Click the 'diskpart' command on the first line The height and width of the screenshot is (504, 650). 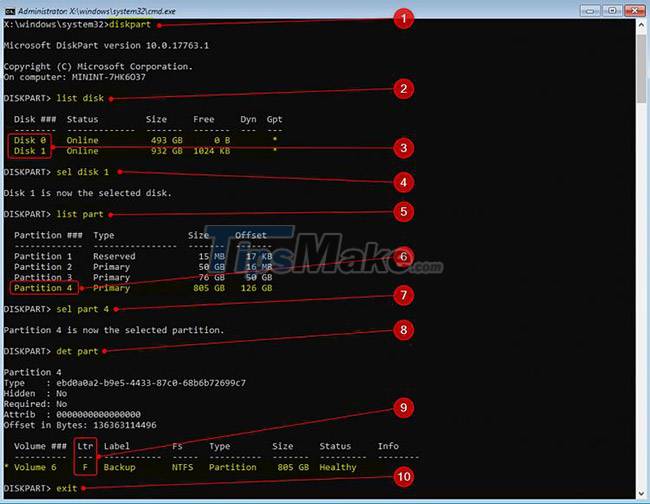(x=130, y=24)
